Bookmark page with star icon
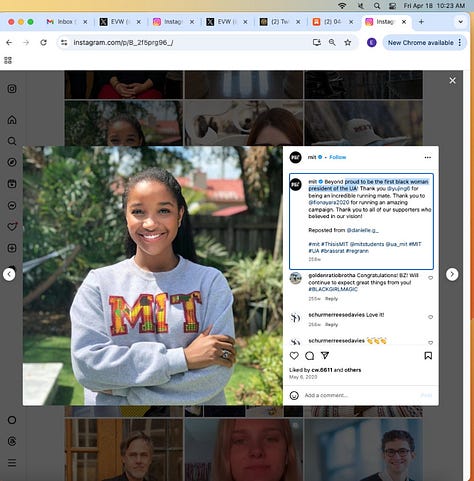This screenshot has width=474, height=481. tap(348, 42)
